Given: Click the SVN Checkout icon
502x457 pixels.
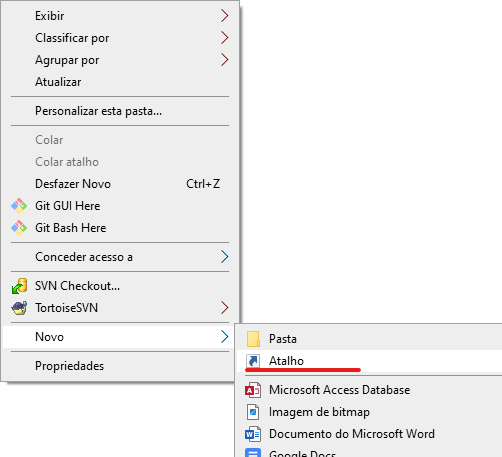Looking at the screenshot, I should 19,286.
